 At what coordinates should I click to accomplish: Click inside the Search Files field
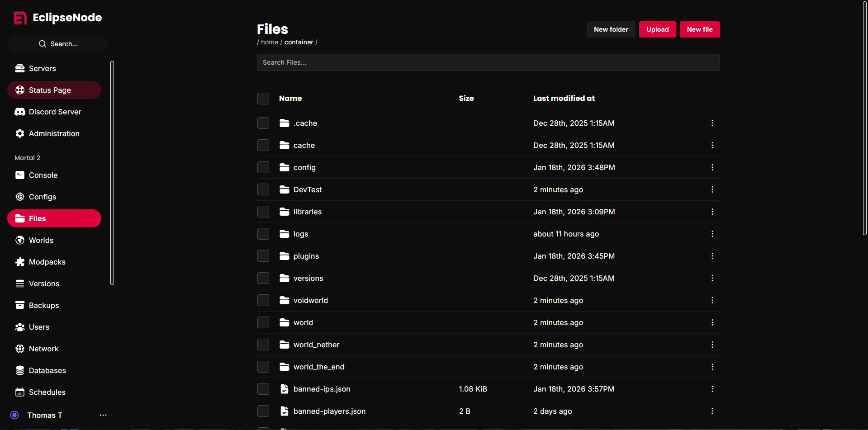pyautogui.click(x=488, y=62)
